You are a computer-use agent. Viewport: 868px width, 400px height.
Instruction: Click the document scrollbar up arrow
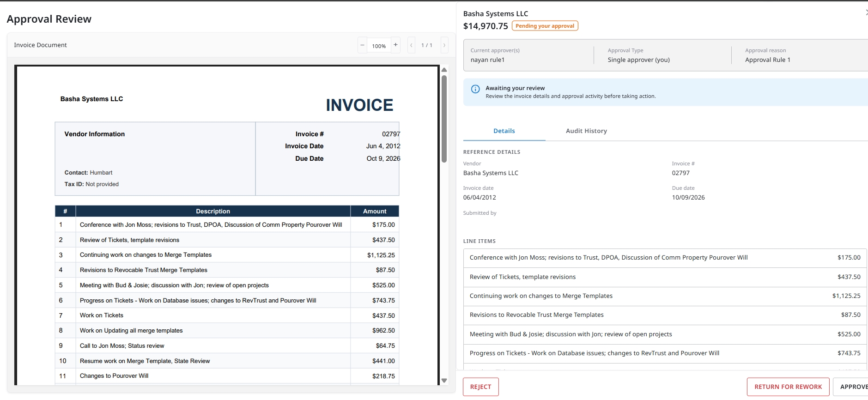(444, 70)
